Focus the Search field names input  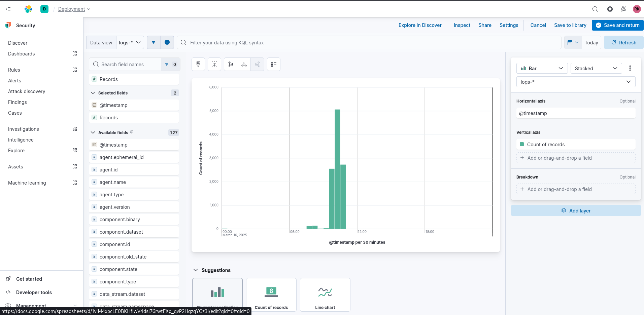pyautogui.click(x=125, y=64)
